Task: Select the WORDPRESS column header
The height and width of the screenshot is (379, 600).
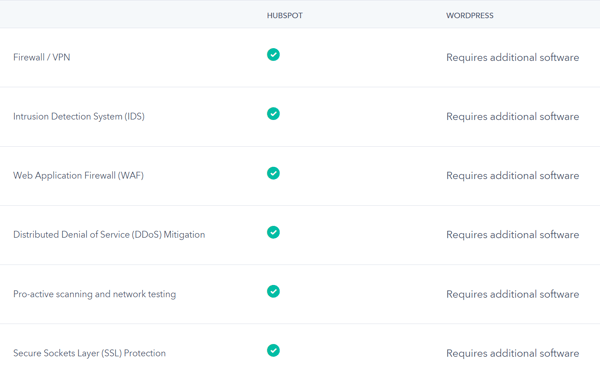Action: tap(470, 16)
